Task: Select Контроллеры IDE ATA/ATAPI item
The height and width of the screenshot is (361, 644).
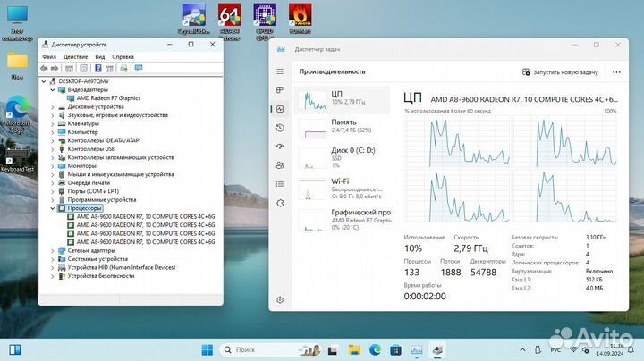Action: tap(104, 140)
